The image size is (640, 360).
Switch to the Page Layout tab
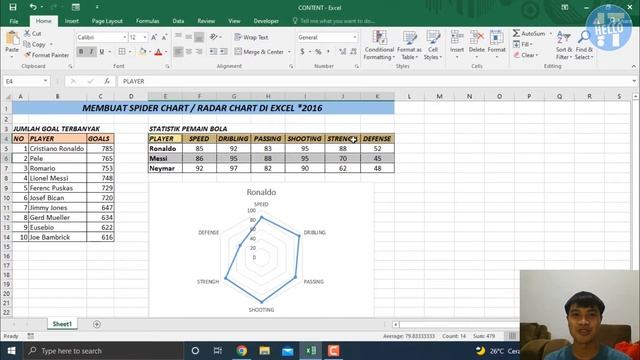pyautogui.click(x=107, y=21)
